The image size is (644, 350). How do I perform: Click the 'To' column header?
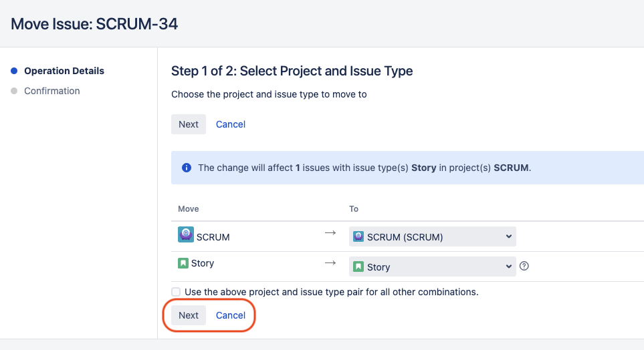[354, 209]
